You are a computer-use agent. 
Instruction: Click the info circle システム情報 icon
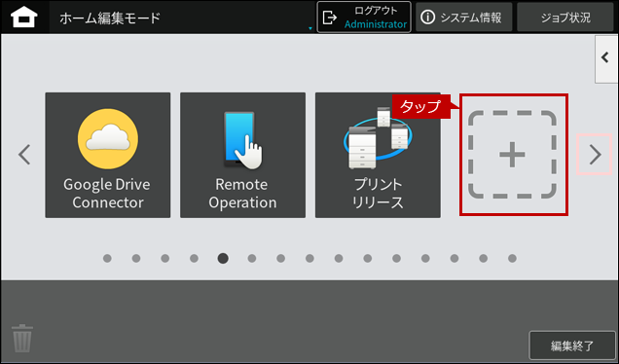(427, 18)
